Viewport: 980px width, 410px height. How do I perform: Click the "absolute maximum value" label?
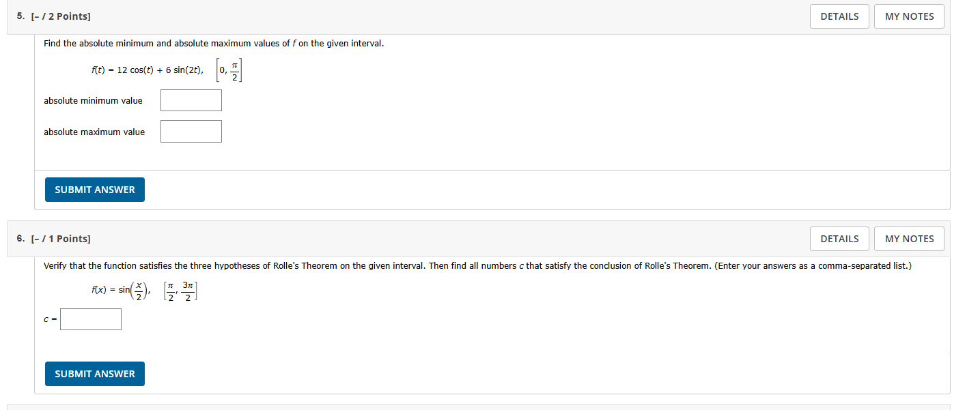coord(94,132)
